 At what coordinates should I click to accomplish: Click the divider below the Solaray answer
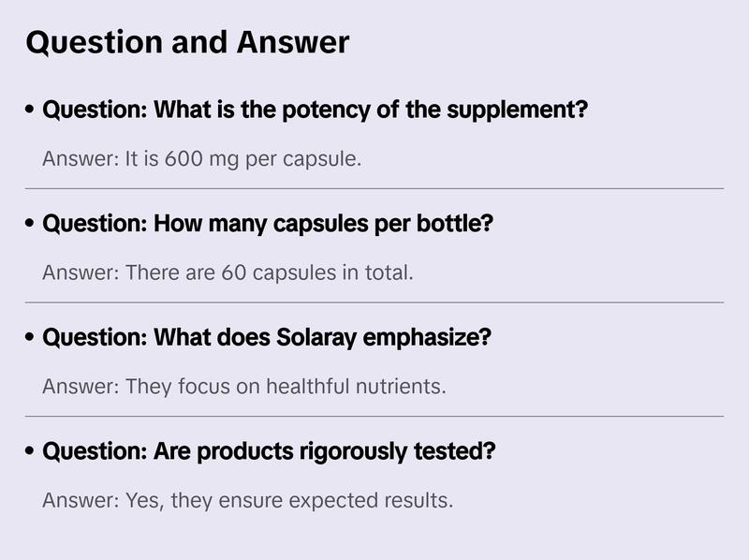tap(374, 416)
